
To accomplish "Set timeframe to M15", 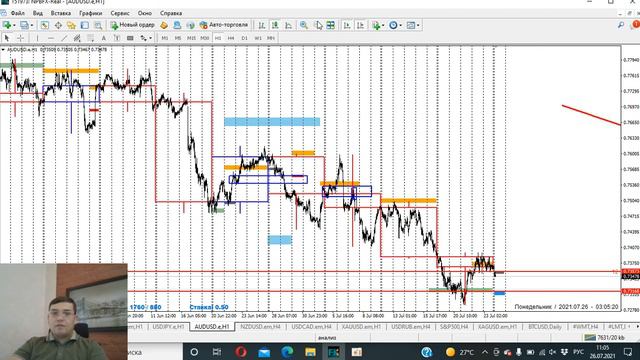I will coord(191,38).
